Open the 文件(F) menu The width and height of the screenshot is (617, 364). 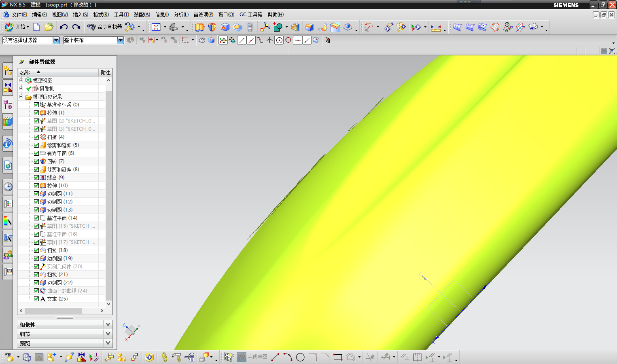coord(19,15)
